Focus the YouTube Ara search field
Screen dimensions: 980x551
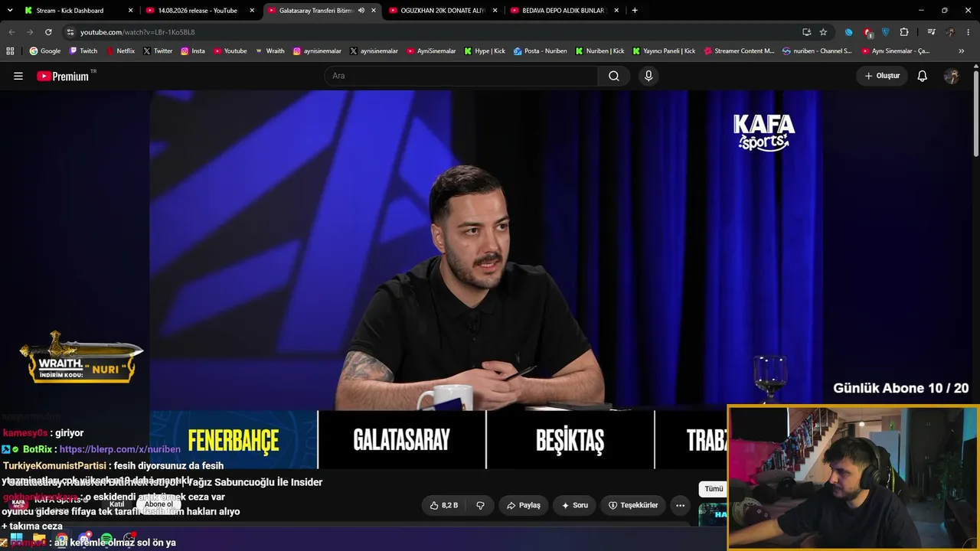pyautogui.click(x=462, y=76)
